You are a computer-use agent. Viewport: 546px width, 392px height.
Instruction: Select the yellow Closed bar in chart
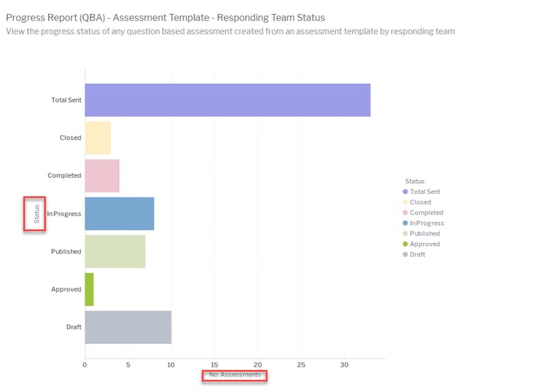pos(98,138)
